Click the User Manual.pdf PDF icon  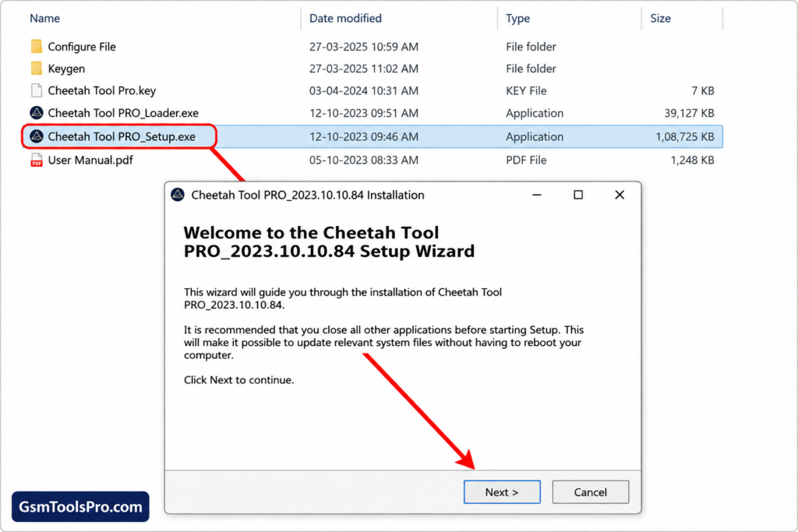(36, 160)
